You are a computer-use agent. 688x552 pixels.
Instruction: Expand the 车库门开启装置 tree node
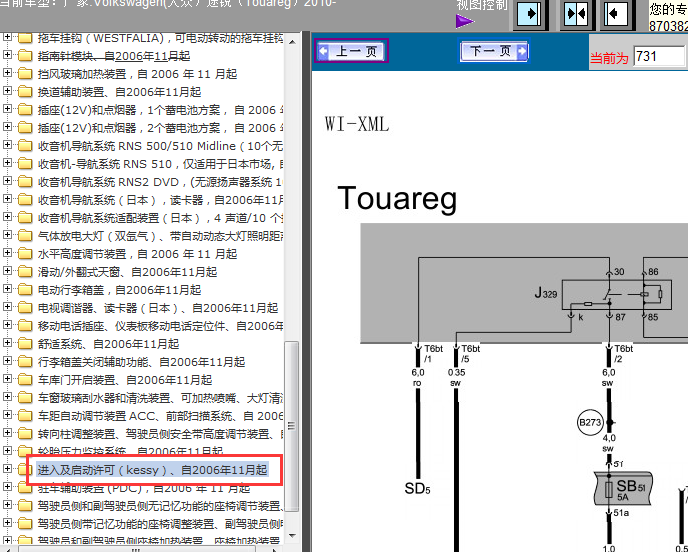point(7,380)
